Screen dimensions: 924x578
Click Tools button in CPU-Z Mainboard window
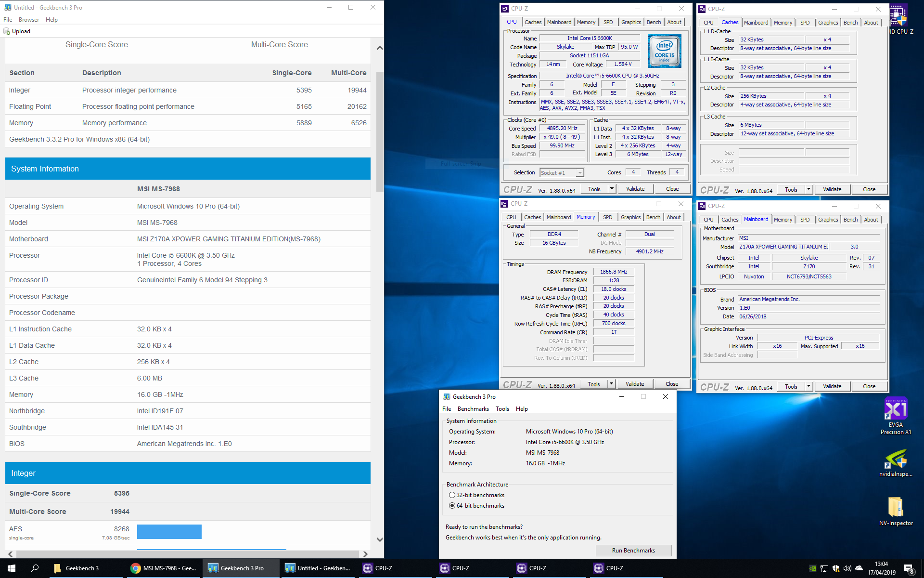pos(791,386)
